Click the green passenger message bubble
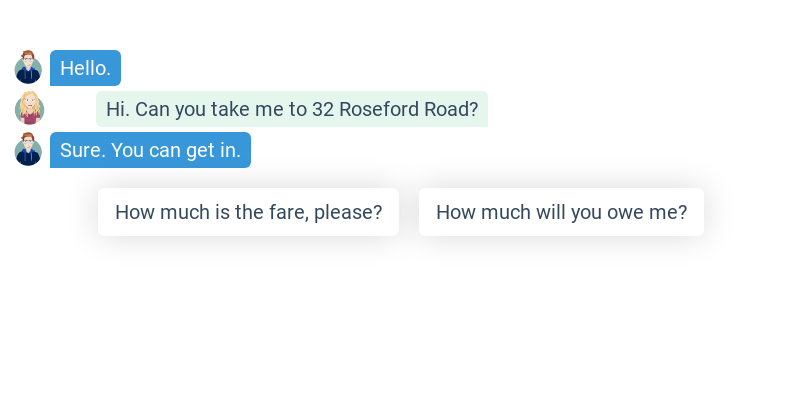Viewport: 800px width, 400px height. tap(292, 109)
